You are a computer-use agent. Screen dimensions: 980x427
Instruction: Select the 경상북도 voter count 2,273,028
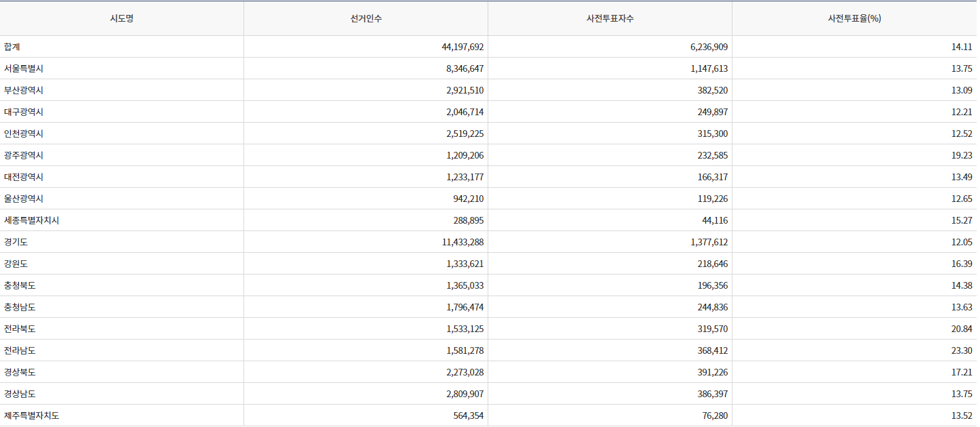pos(465,372)
